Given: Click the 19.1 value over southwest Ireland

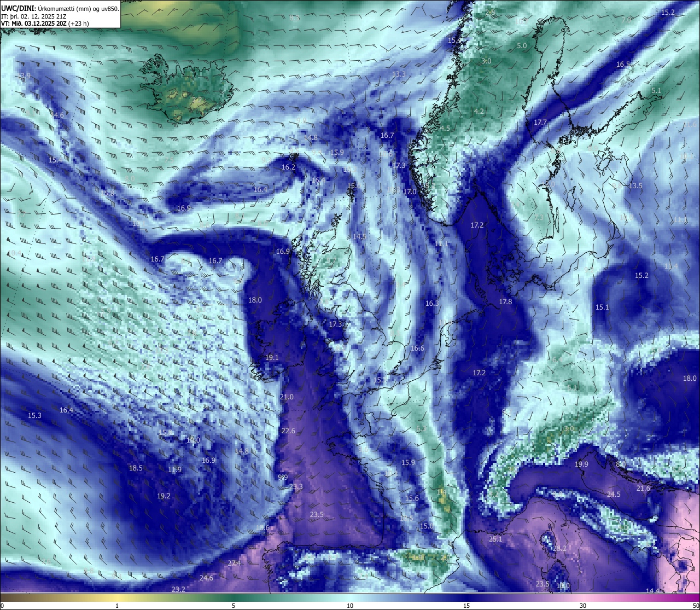Looking at the screenshot, I should coord(272,357).
